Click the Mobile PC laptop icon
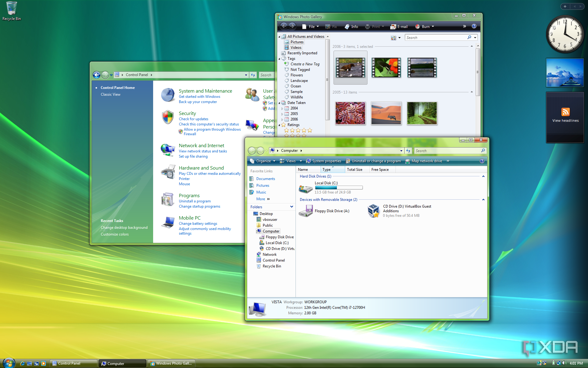The width and height of the screenshot is (588, 368). 168,222
